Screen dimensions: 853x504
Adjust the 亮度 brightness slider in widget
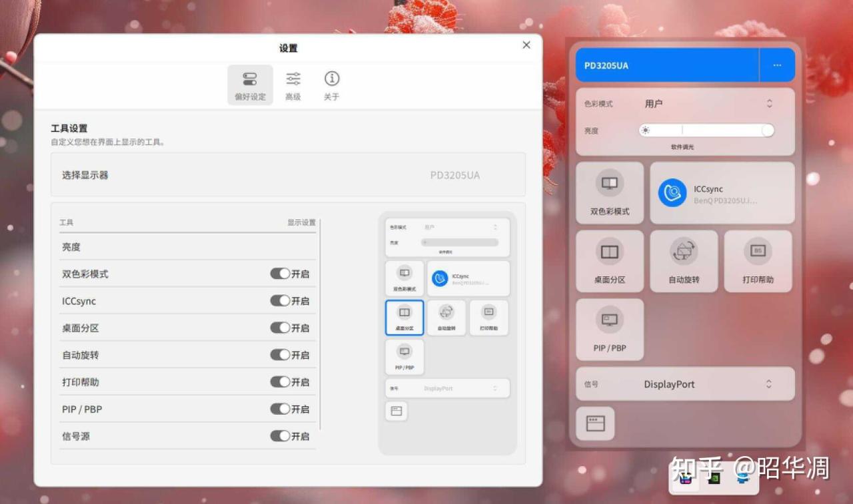(706, 130)
